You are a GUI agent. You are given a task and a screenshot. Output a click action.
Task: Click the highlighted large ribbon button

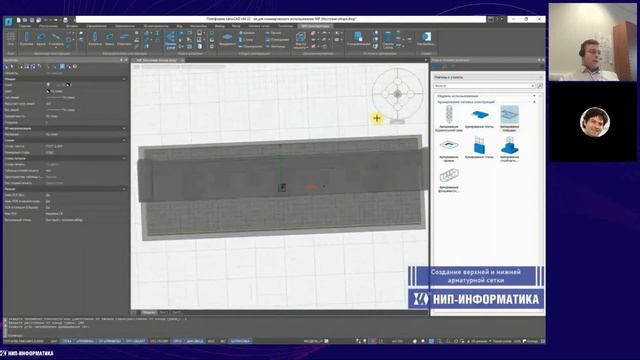coord(170,40)
